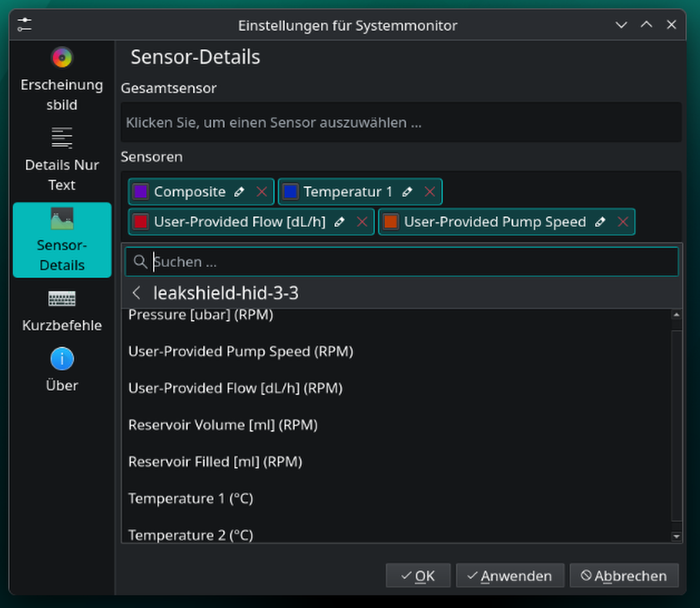The height and width of the screenshot is (608, 700).
Task: Remove the Temperatur 1 sensor
Action: tap(430, 192)
